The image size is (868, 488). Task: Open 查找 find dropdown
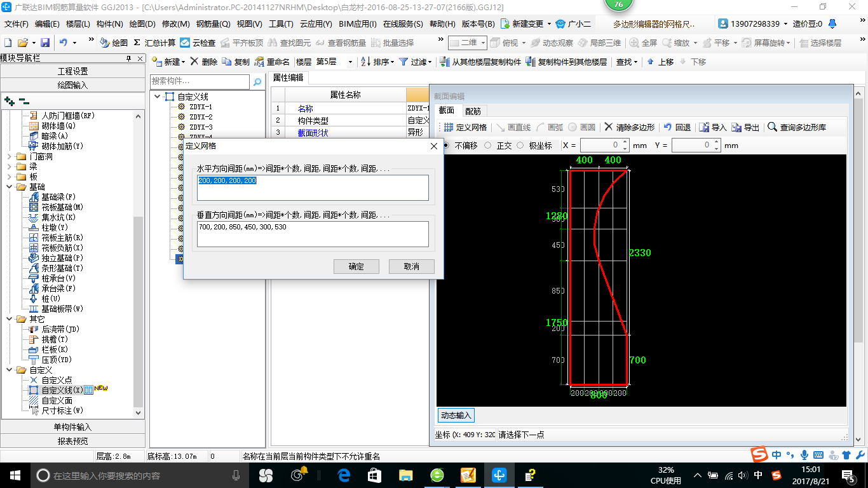(627, 62)
